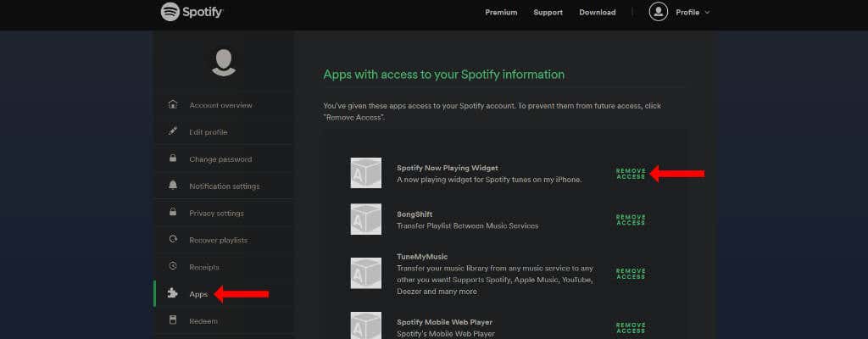Click the refresh icon beside Recover playlists
868x339 pixels.
coord(173,240)
